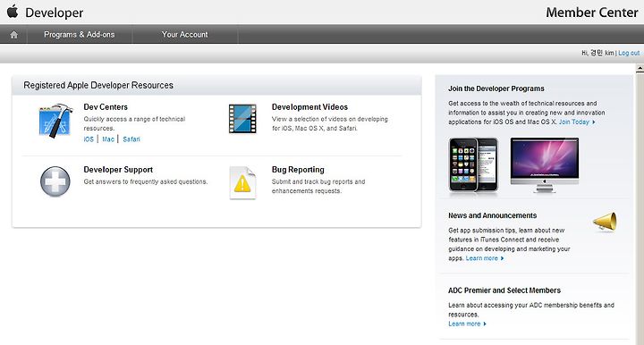The image size is (644, 345).
Task: Click the Member Center title
Action: (x=592, y=13)
